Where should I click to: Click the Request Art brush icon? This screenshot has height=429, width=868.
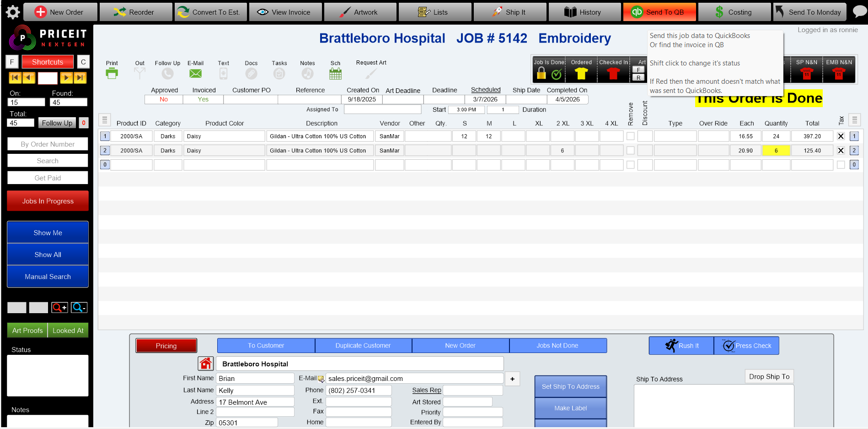pos(370,72)
